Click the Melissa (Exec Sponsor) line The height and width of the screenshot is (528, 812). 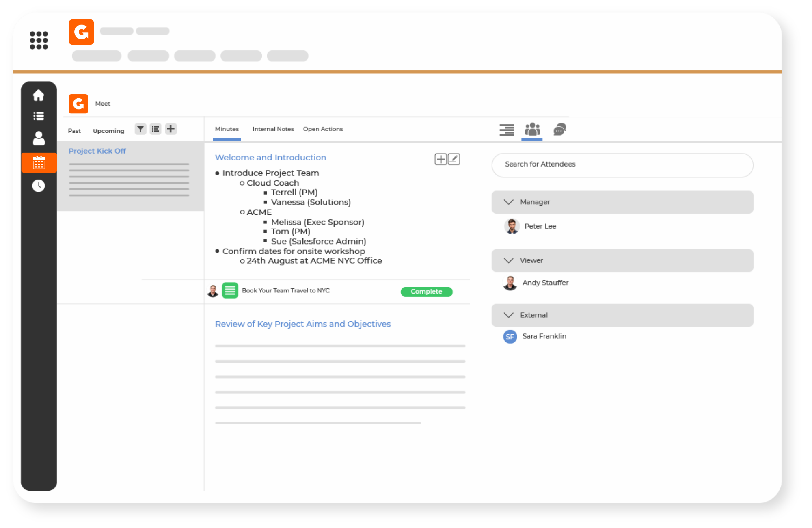[x=317, y=222]
